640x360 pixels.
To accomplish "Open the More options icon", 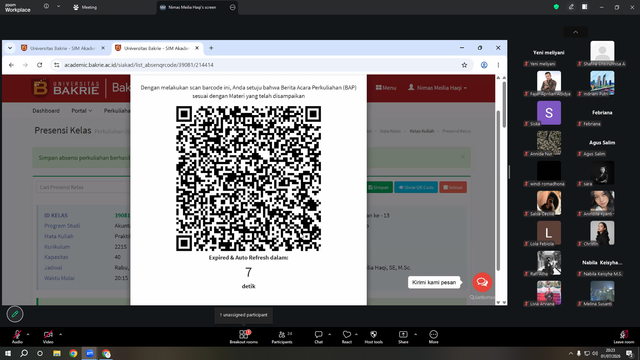I will click(x=433, y=334).
